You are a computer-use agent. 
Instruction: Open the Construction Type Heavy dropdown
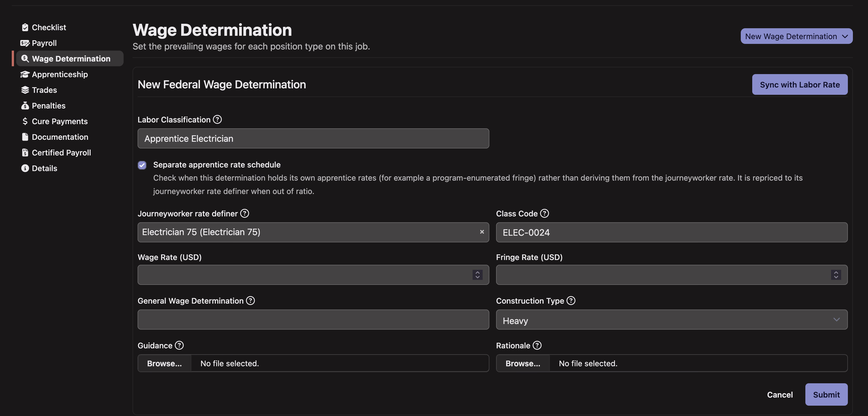672,320
